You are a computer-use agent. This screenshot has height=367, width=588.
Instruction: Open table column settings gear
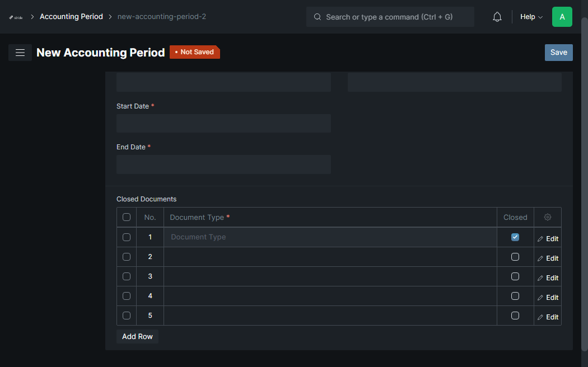[x=548, y=217]
